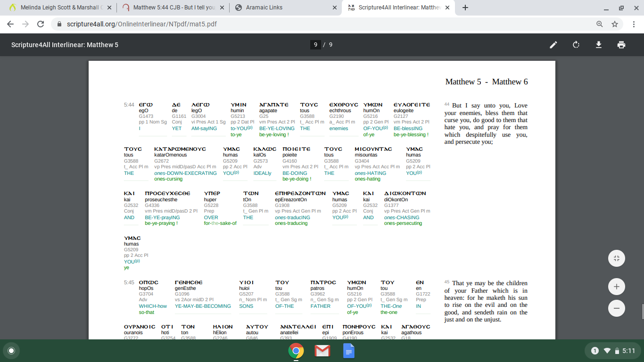Screen dimensions: 644x362
Task: Print the PDF document
Action: tap(621, 45)
